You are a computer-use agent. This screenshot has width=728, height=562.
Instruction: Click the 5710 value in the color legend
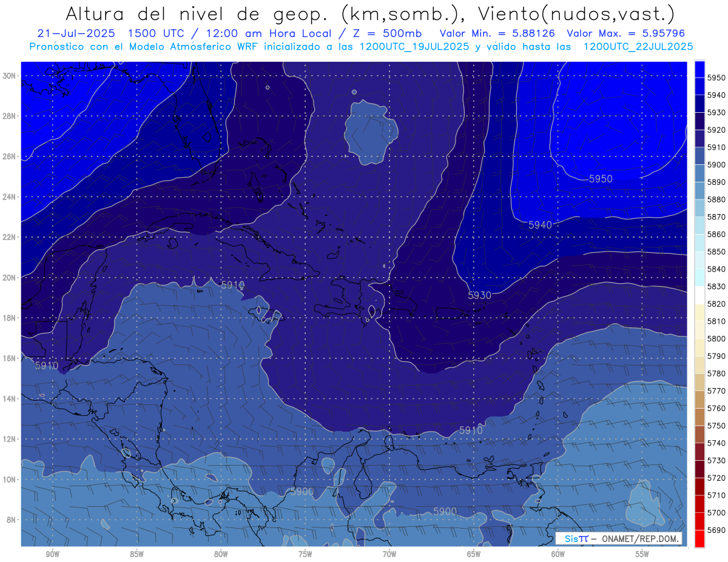(716, 495)
